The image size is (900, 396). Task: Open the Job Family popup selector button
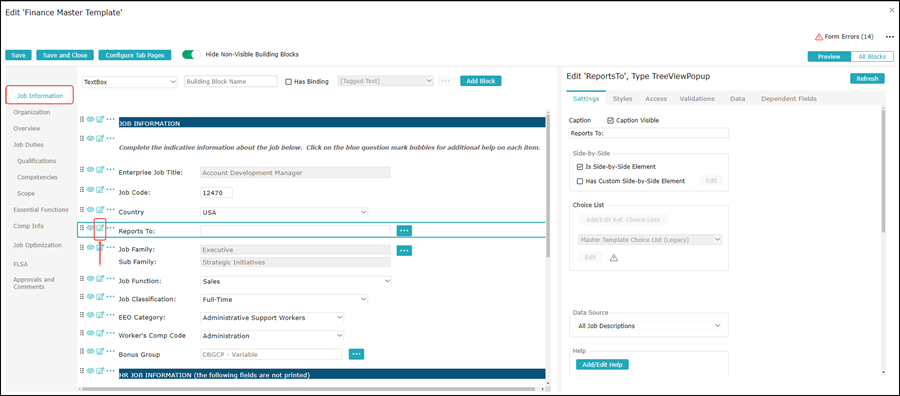(x=404, y=250)
